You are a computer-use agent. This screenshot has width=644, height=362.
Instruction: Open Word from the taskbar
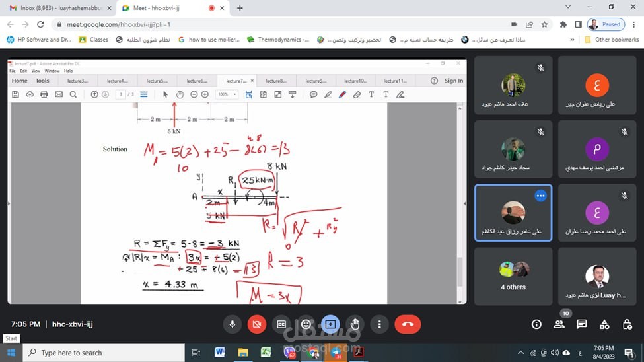(220, 352)
